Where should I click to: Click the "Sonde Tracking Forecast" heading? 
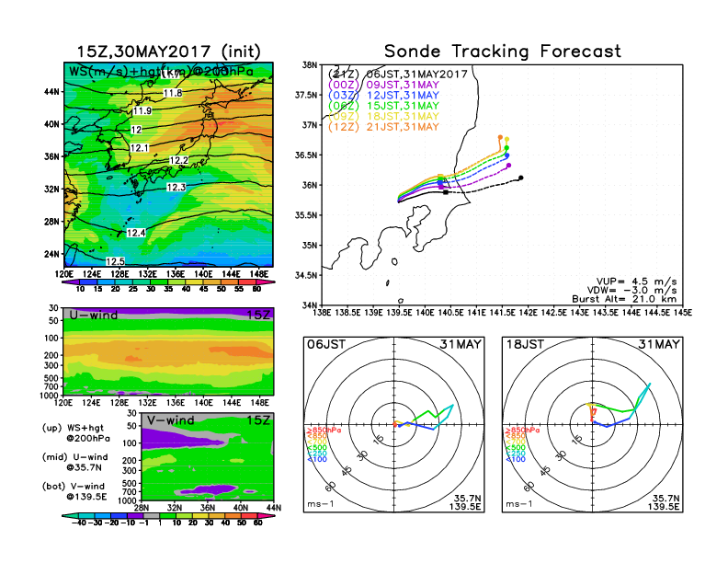(x=503, y=52)
